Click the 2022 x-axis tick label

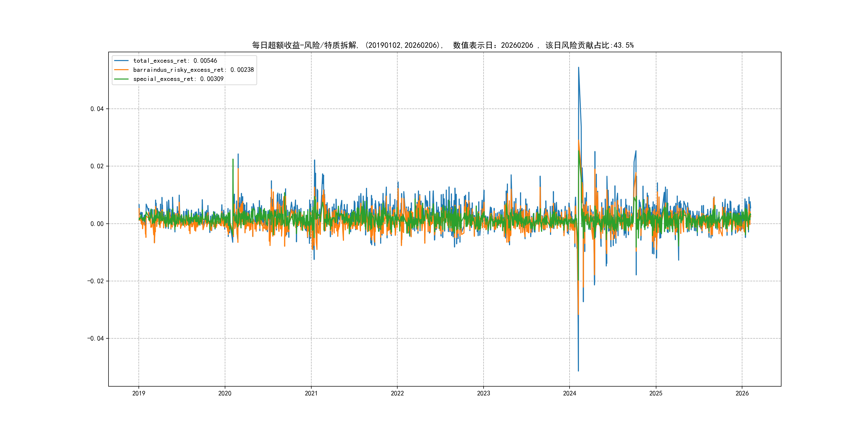[397, 393]
